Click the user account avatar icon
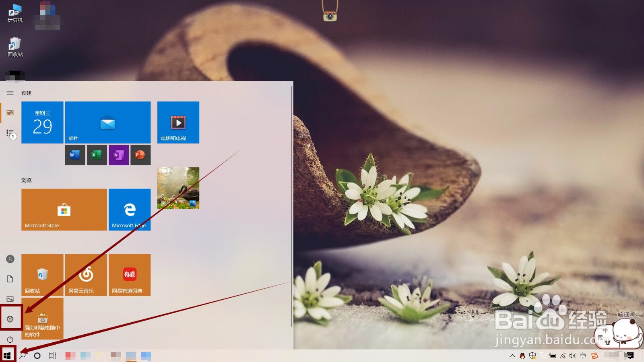This screenshot has width=644, height=362. [10, 259]
